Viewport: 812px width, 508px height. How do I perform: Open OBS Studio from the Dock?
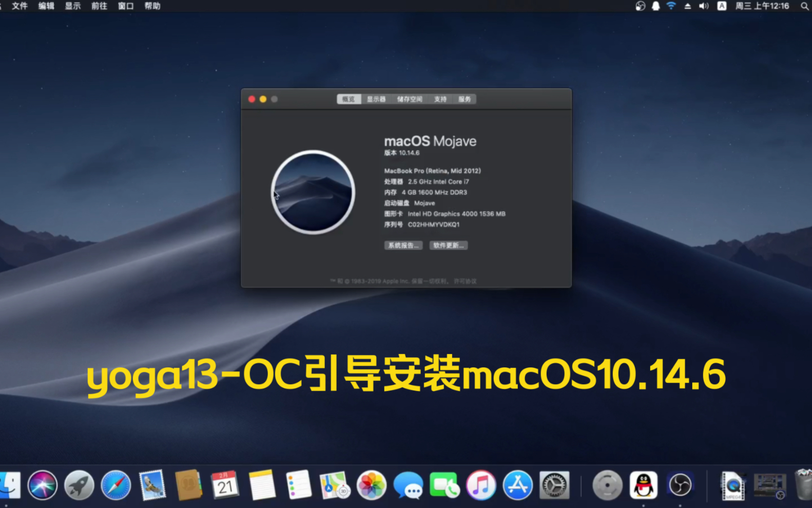(680, 485)
